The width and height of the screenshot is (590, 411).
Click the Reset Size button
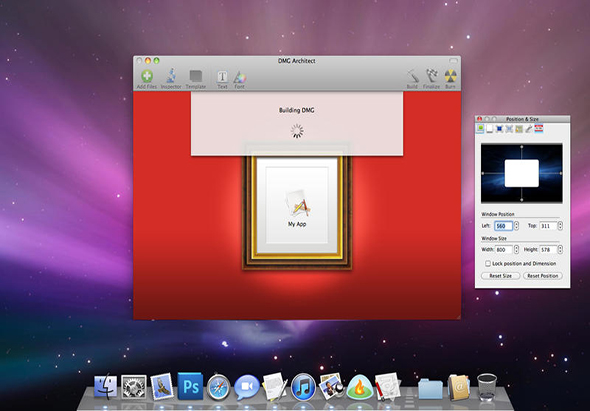pos(500,276)
